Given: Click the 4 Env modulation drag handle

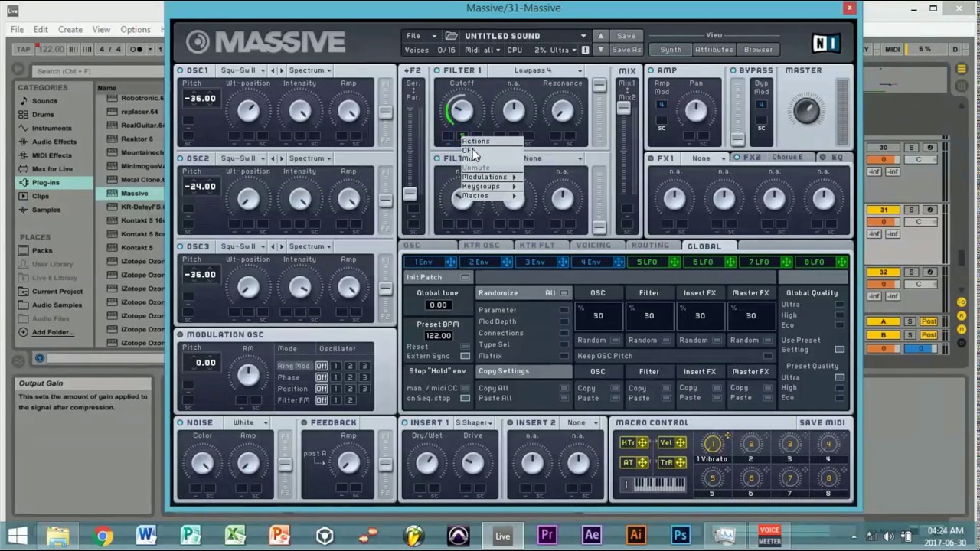Looking at the screenshot, I should click(x=618, y=262).
